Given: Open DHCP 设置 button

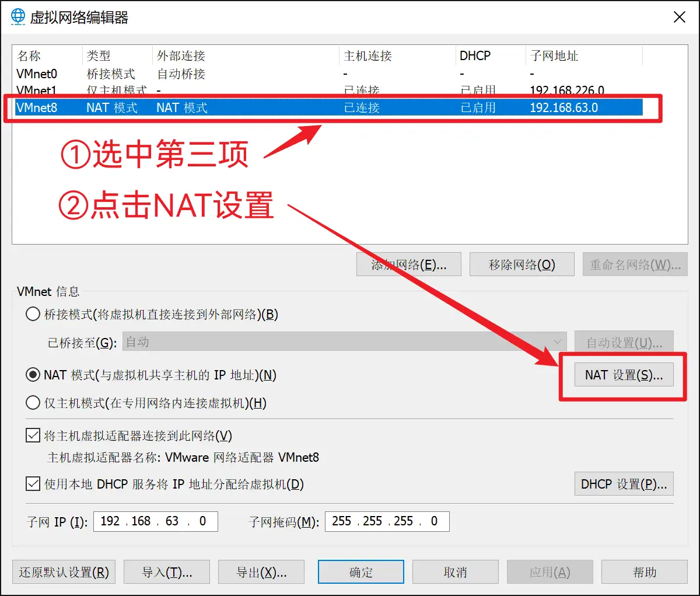Looking at the screenshot, I should coord(624,485).
